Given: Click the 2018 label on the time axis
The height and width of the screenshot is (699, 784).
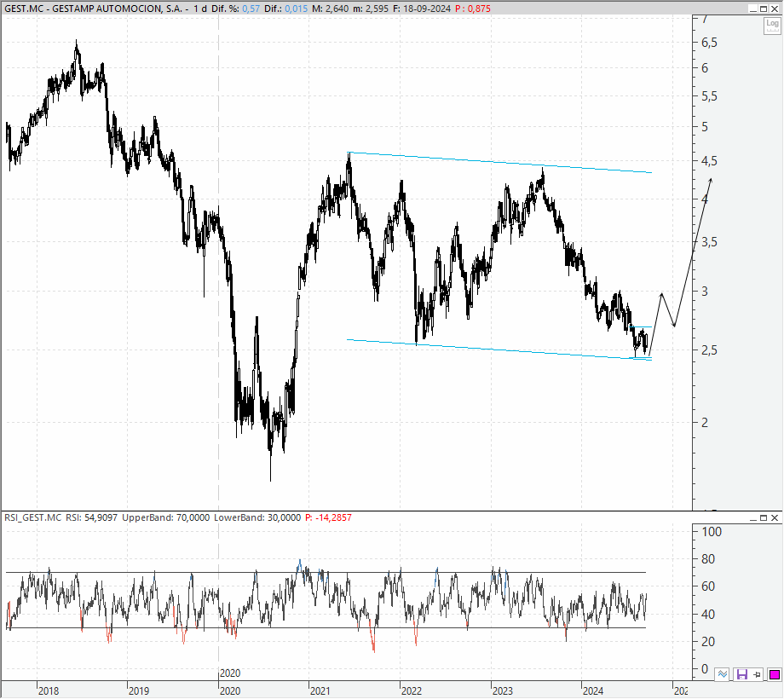Looking at the screenshot, I should [49, 691].
